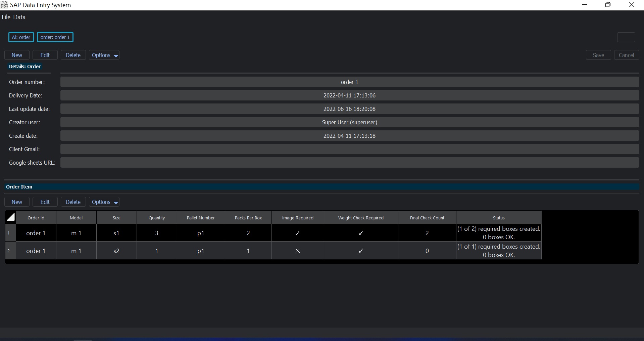644x341 pixels.
Task: Click the Final Check Count column header
Action: click(x=427, y=218)
